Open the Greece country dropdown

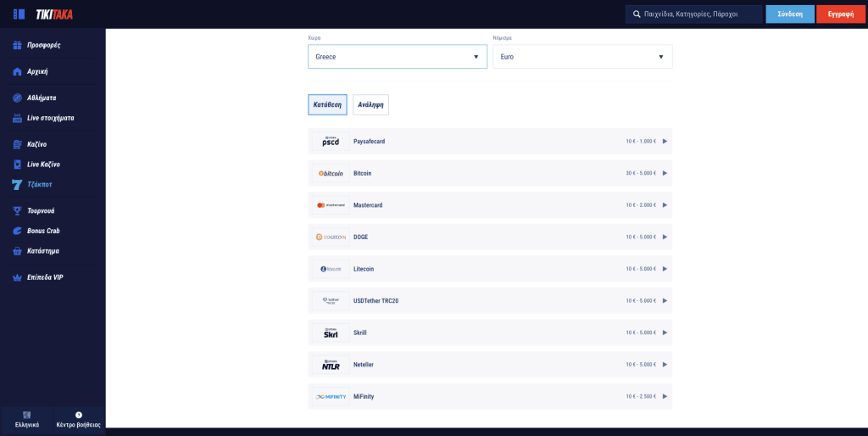tap(397, 57)
